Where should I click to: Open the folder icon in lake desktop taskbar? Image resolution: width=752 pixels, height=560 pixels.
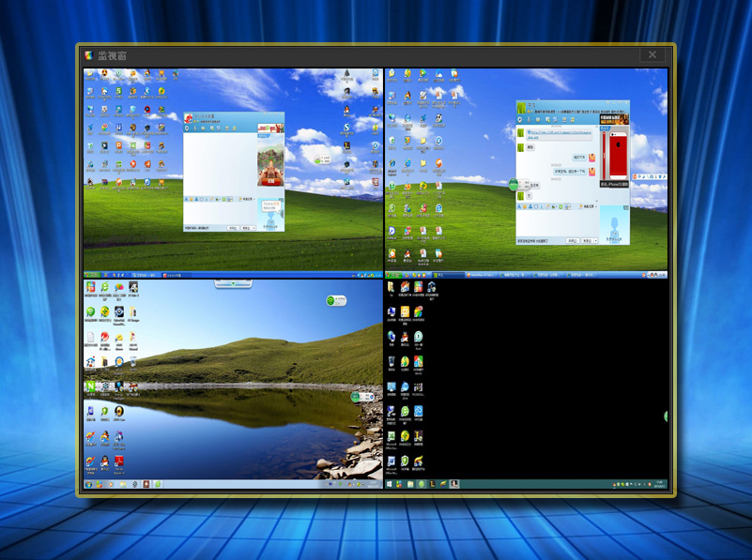click(123, 484)
